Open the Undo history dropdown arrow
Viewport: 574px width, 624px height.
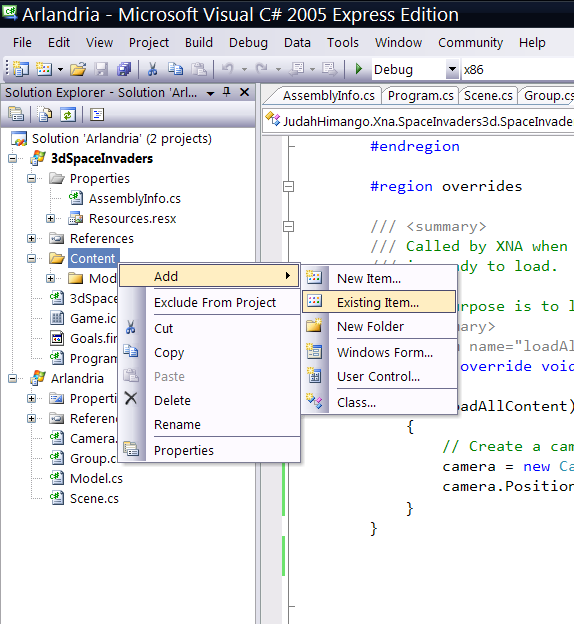tap(244, 70)
